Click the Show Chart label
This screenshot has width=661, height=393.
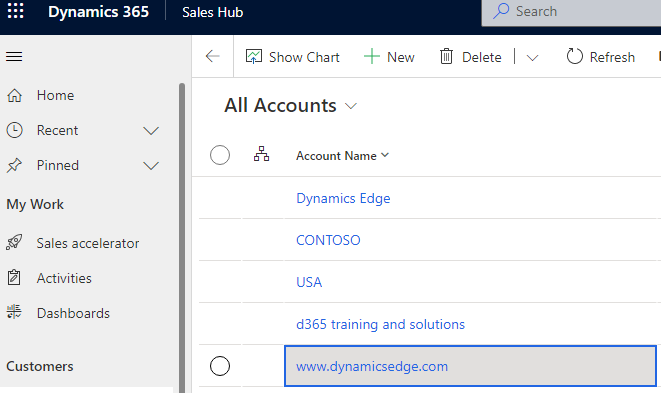coord(304,57)
